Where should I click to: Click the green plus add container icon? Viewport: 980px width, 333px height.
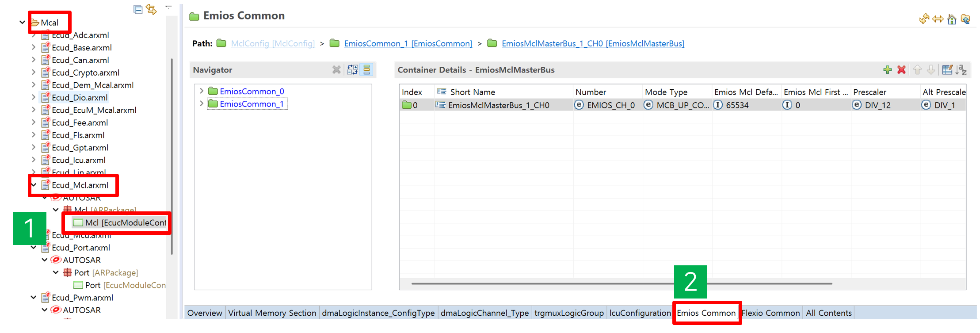click(887, 70)
